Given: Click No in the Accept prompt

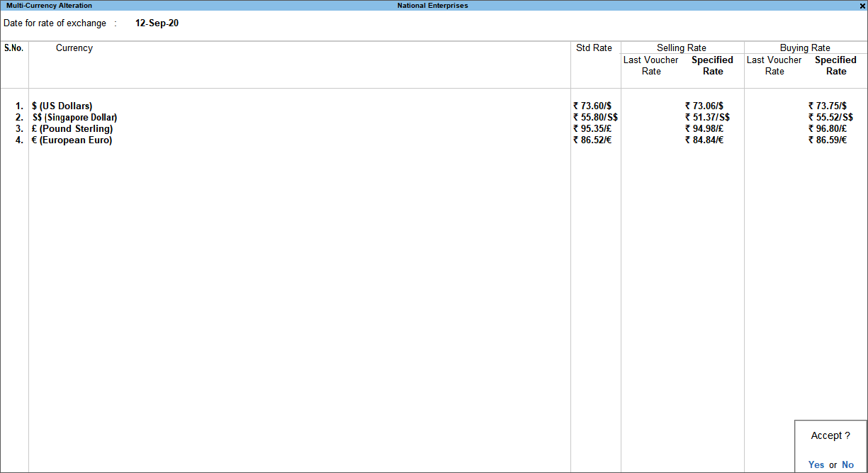Looking at the screenshot, I should pyautogui.click(x=847, y=464).
